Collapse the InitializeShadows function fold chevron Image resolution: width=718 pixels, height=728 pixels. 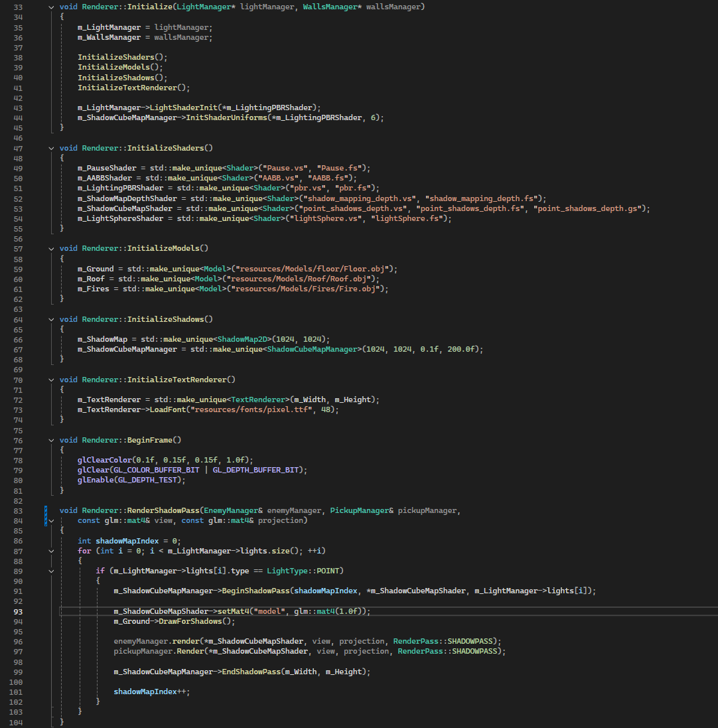52,319
